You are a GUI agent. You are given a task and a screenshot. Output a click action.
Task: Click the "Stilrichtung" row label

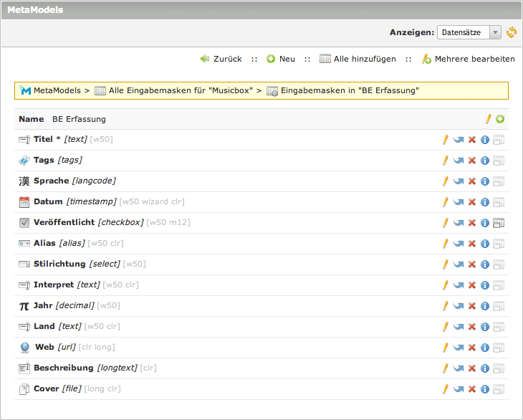59,264
